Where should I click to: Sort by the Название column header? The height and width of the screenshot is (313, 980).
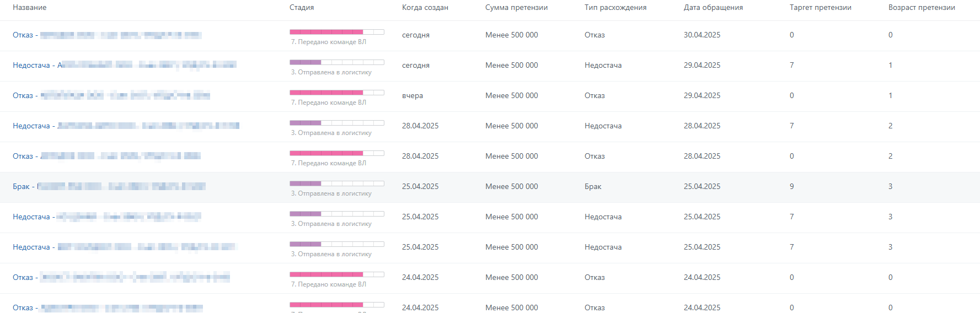(30, 8)
